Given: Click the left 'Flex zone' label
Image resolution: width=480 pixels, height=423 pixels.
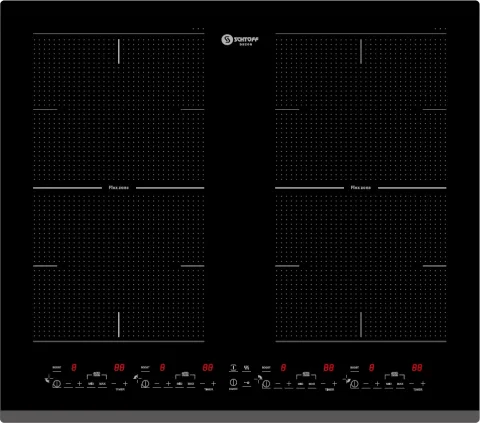Looking at the screenshot, I should pyautogui.click(x=119, y=188).
